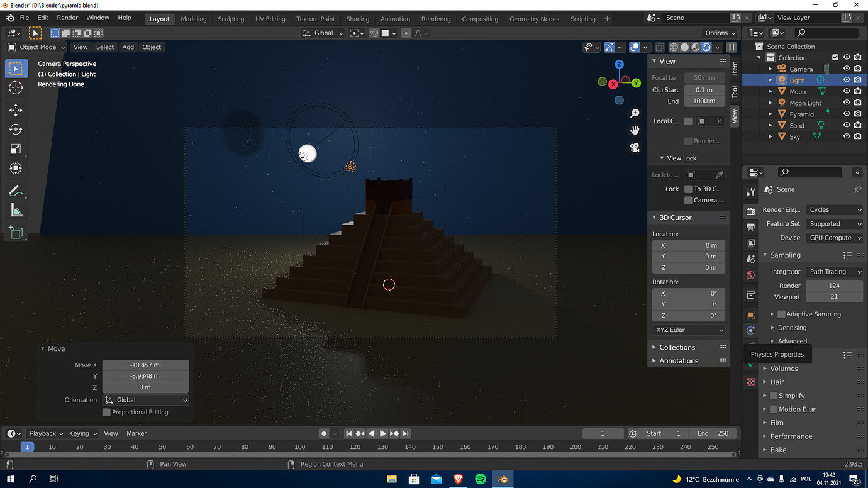Click the camera view icon in the viewport
The width and height of the screenshot is (868, 488).
[x=635, y=147]
